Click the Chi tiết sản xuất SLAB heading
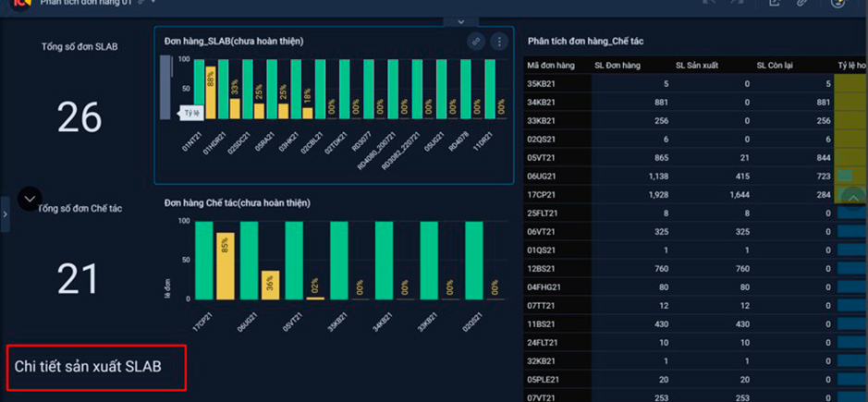Image resolution: width=868 pixels, height=402 pixels. pos(88,367)
